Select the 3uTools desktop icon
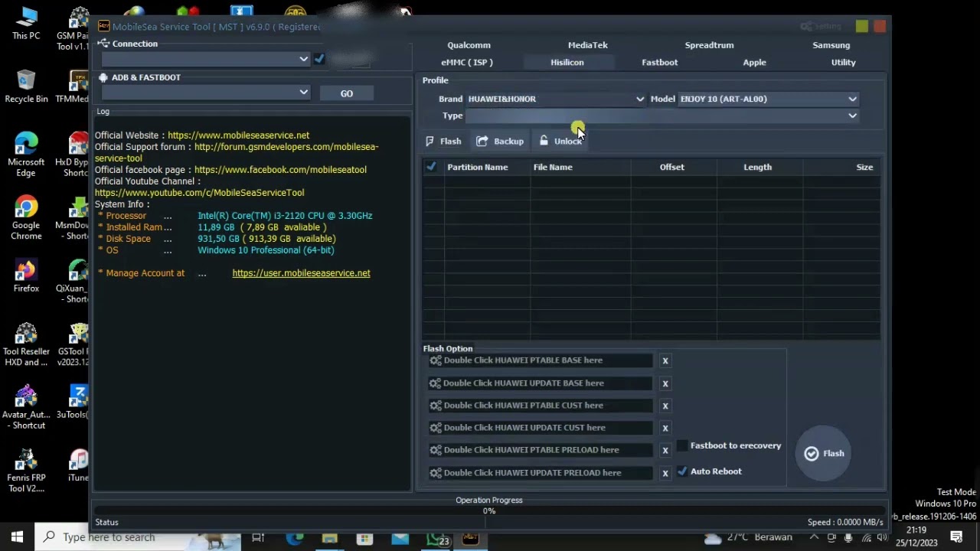 coord(78,402)
